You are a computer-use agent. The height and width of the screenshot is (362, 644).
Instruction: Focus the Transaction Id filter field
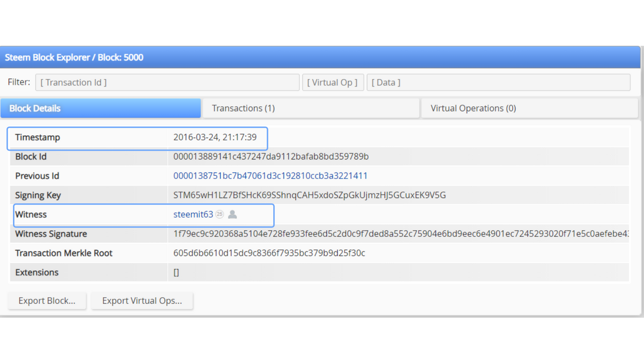point(168,82)
